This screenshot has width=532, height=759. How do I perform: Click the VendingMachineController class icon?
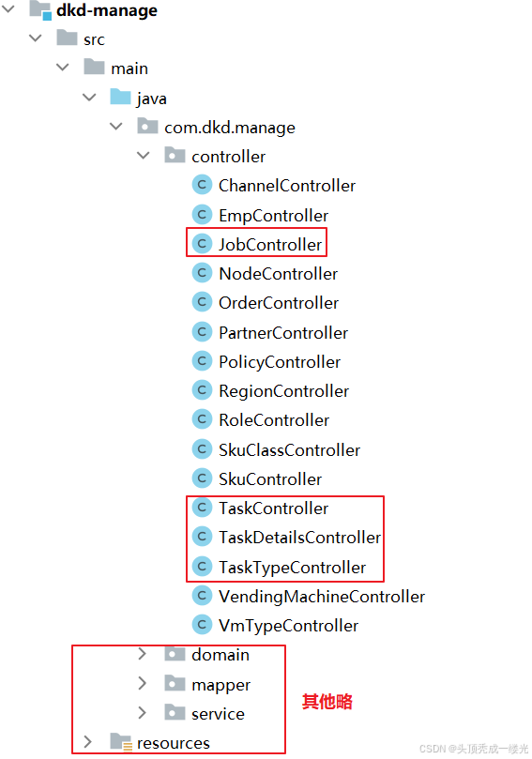point(202,596)
